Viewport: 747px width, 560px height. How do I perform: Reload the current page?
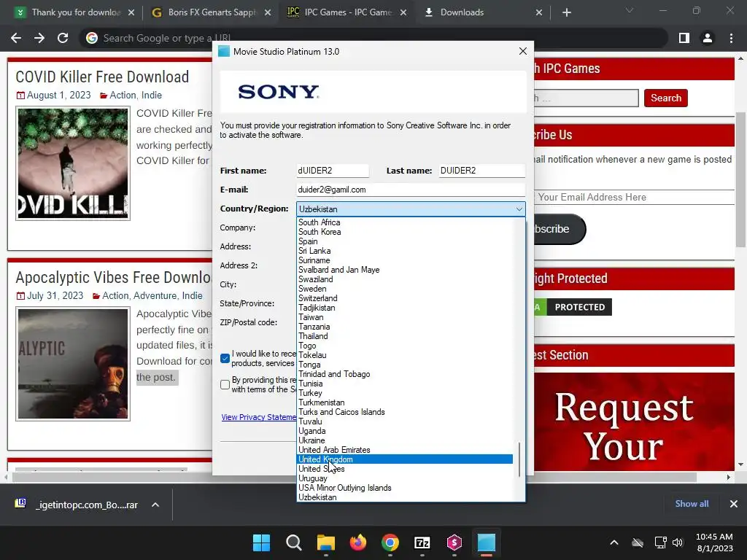point(63,38)
